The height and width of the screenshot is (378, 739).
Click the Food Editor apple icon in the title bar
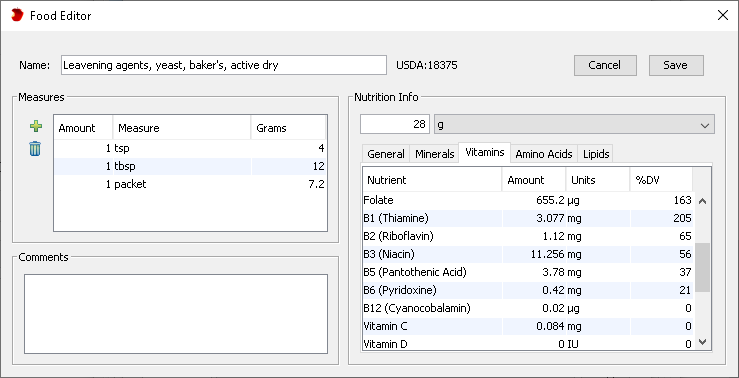(x=17, y=16)
